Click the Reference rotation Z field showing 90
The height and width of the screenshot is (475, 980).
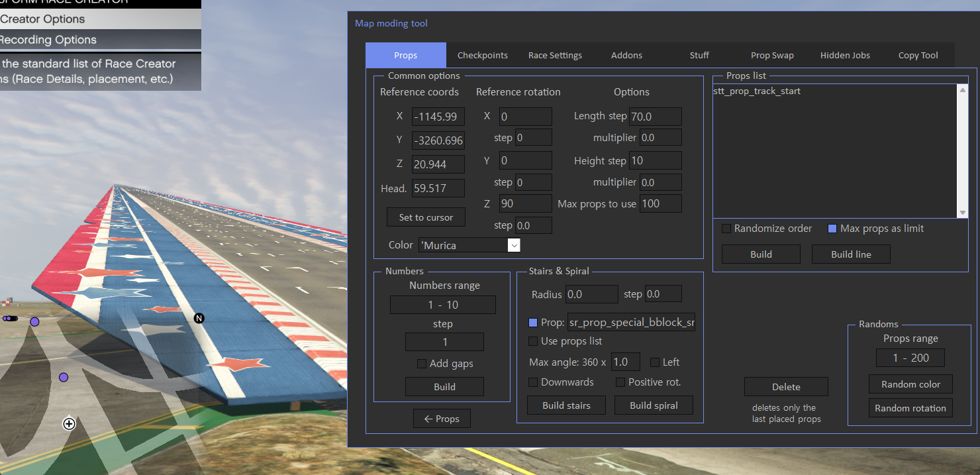526,204
